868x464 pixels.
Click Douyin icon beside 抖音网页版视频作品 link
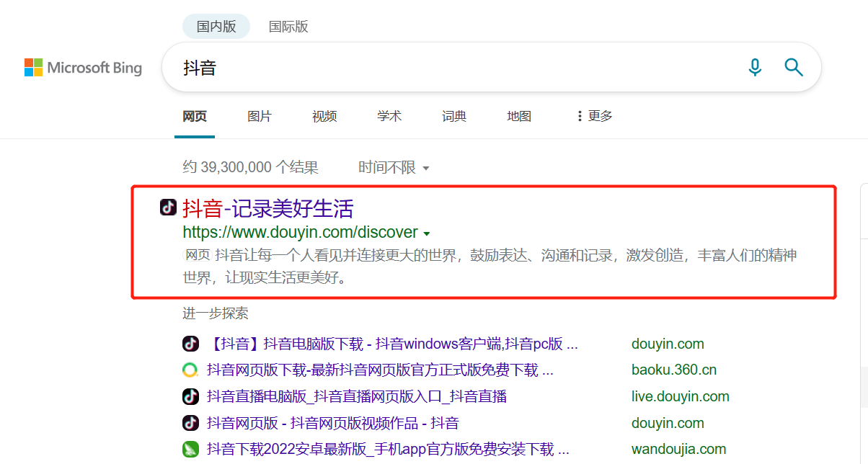[190, 423]
